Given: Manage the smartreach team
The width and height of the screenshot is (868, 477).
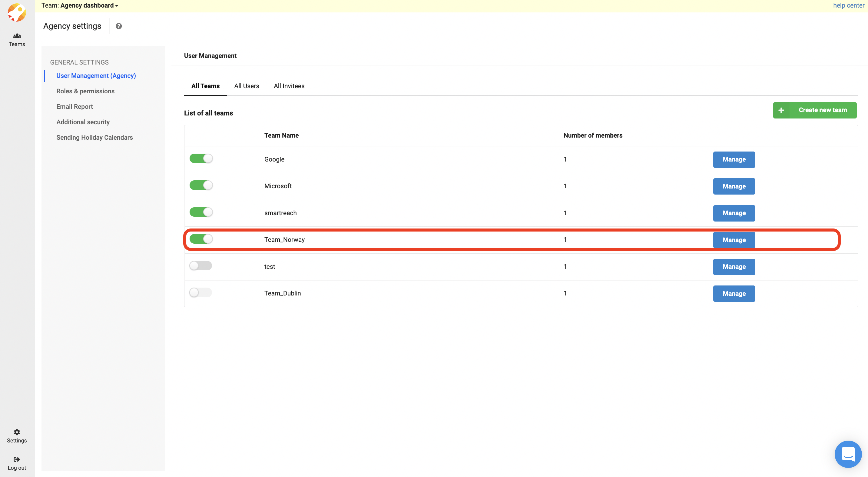Looking at the screenshot, I should point(734,213).
